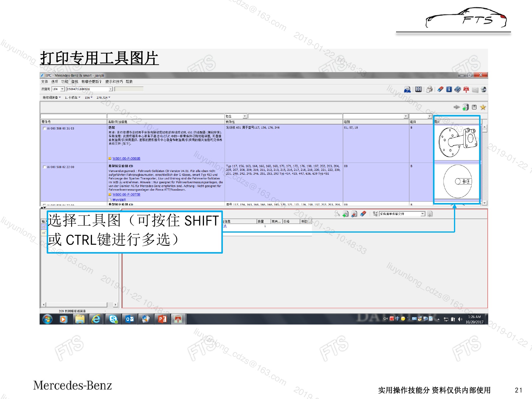The image size is (532, 399).
Task: Select the CD disc tool picture thumbnail
Action: [457, 181]
